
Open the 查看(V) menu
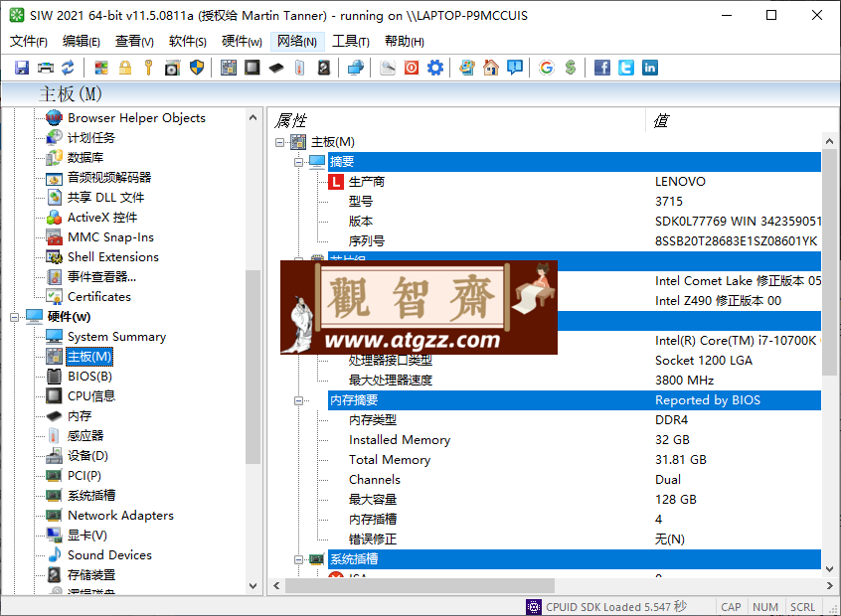(134, 42)
